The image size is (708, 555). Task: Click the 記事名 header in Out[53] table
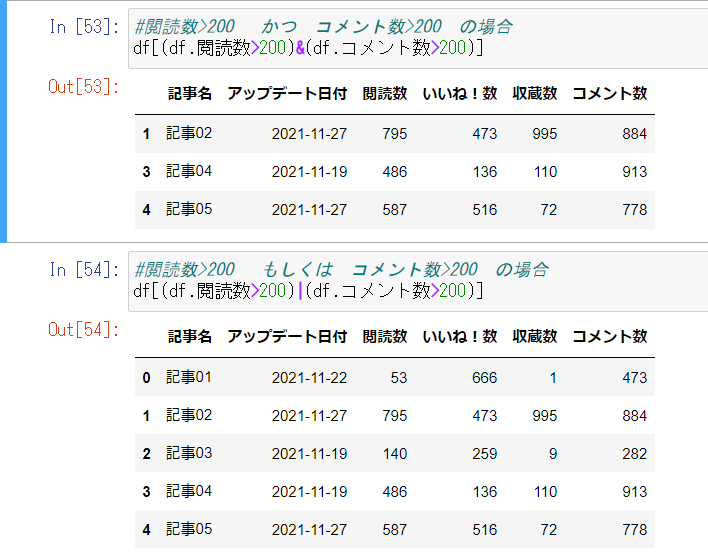tap(189, 94)
